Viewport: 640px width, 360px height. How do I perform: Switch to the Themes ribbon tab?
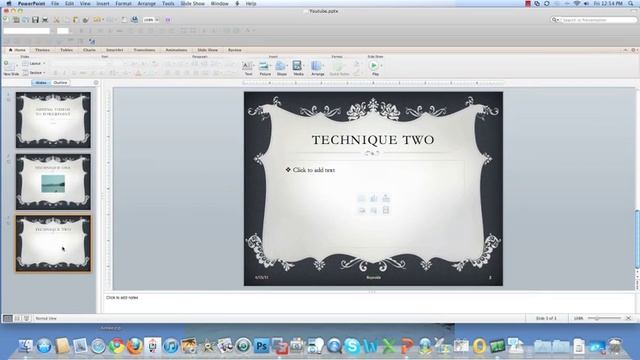(x=42, y=50)
